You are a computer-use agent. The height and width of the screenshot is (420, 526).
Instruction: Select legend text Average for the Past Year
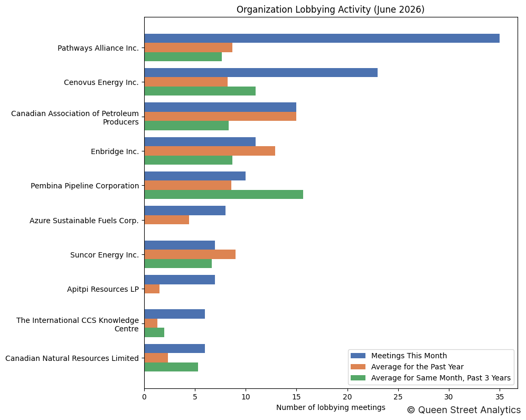417,367
